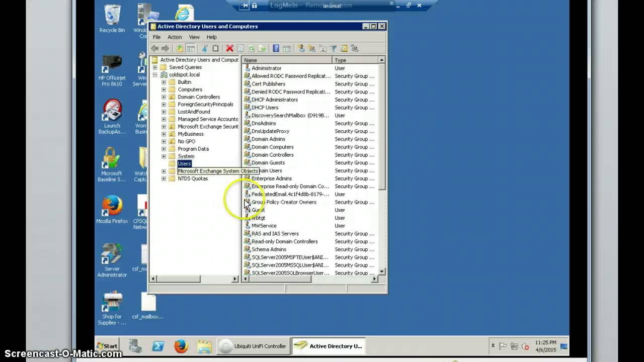The height and width of the screenshot is (362, 644).
Task: Open the Help menu
Action: coord(211,37)
